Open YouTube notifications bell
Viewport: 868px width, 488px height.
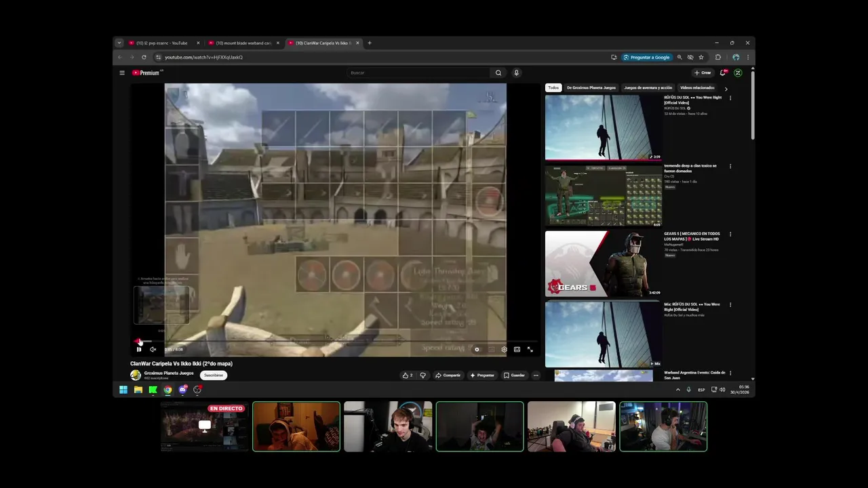point(723,73)
